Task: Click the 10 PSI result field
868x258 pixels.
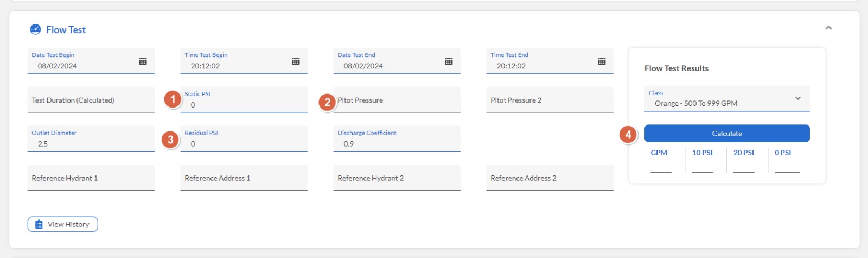Action: pos(703,167)
